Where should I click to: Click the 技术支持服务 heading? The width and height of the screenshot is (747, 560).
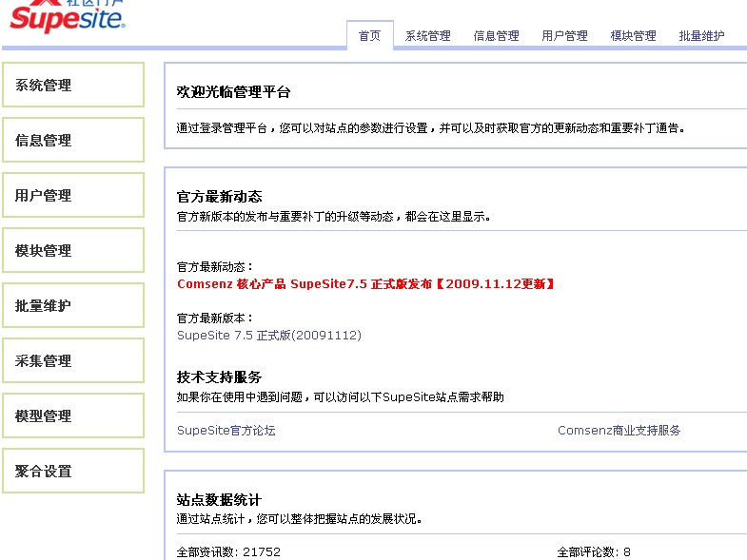219,377
